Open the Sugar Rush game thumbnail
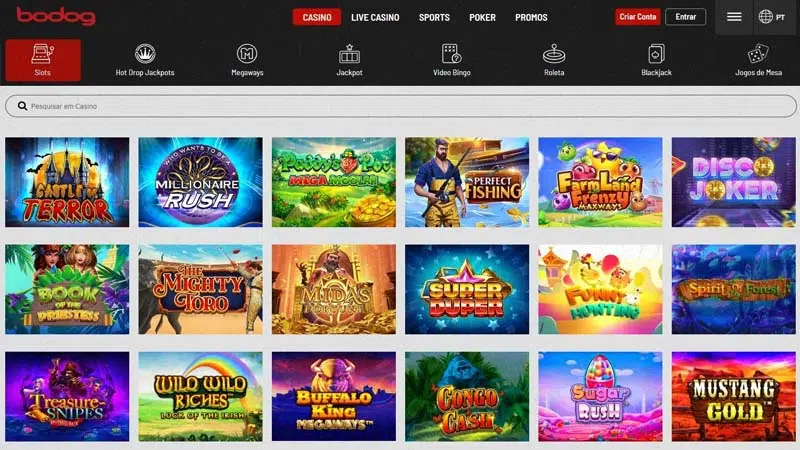The width and height of the screenshot is (800, 450). click(600, 396)
